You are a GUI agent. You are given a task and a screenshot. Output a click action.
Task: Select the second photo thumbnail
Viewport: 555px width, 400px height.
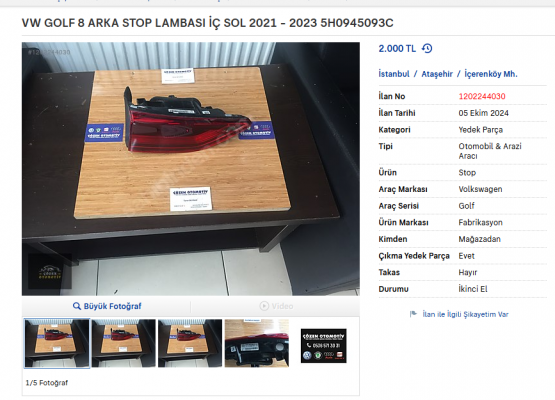point(124,343)
